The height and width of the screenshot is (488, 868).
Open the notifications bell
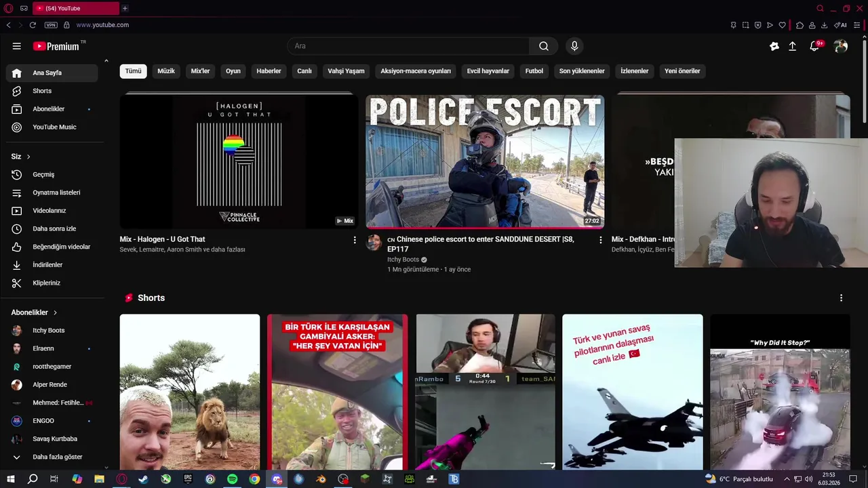point(814,46)
